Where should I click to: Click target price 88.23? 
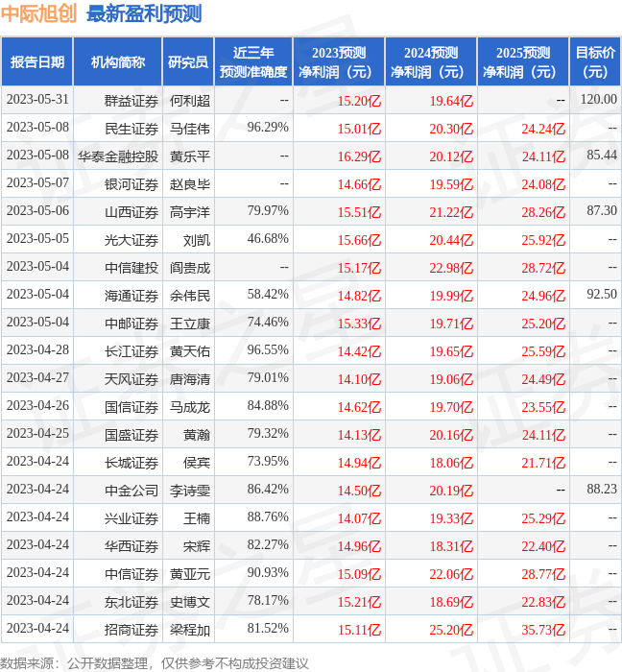(602, 490)
